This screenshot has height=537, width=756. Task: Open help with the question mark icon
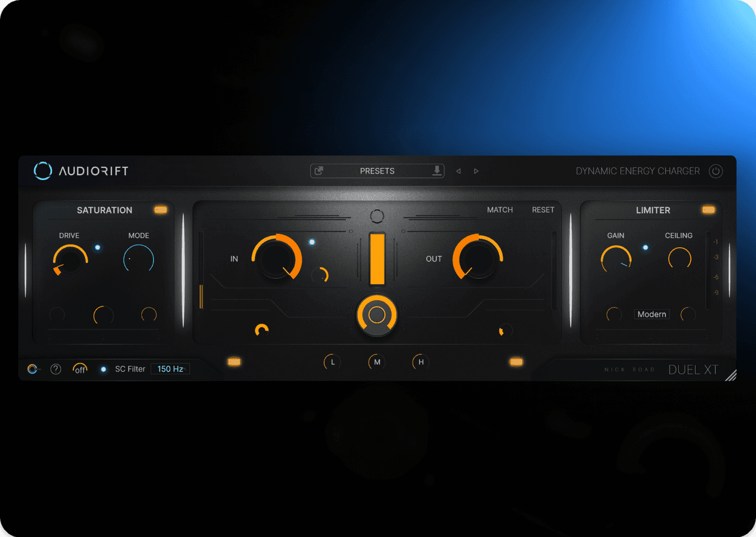pyautogui.click(x=56, y=369)
